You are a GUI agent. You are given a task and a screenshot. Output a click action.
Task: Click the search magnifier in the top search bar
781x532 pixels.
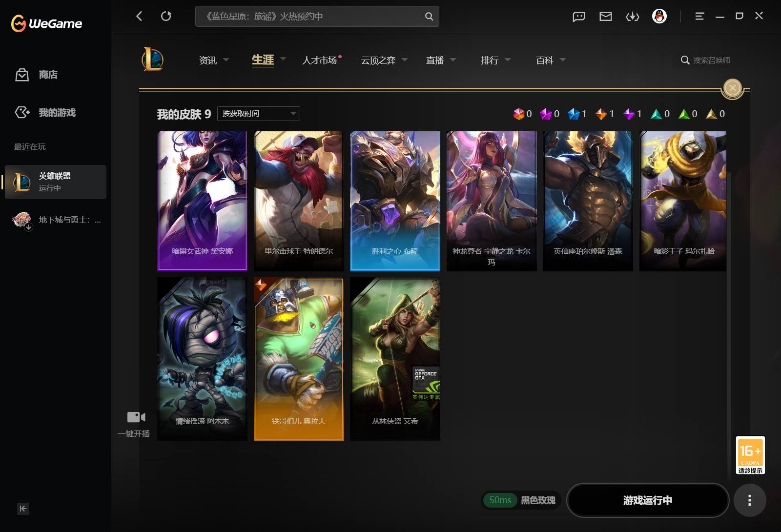coord(429,16)
